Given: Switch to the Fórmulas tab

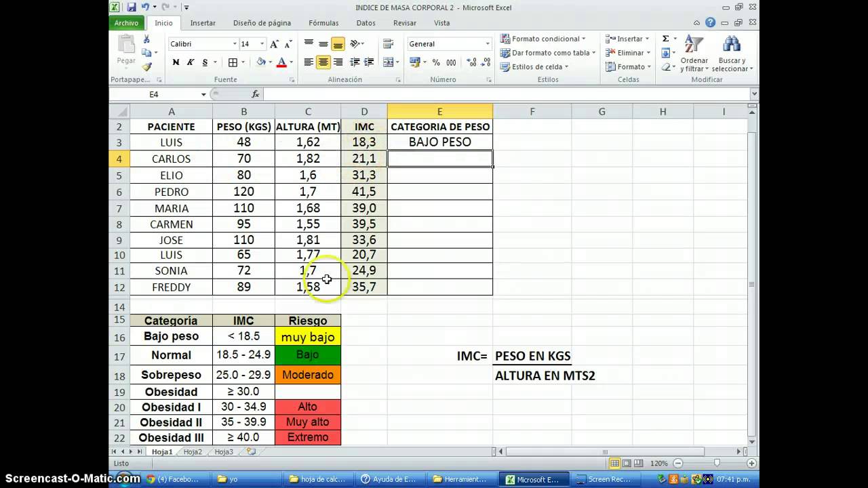Looking at the screenshot, I should 323,23.
